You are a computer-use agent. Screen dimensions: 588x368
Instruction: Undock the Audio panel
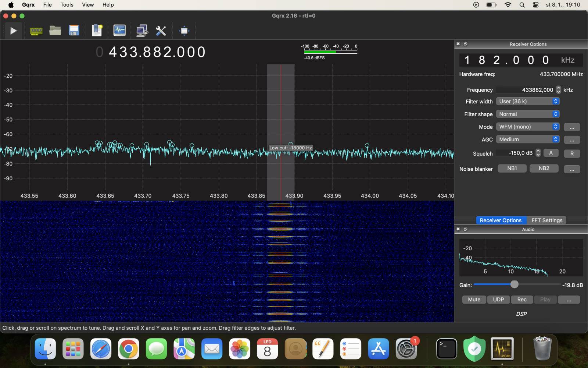(466, 229)
